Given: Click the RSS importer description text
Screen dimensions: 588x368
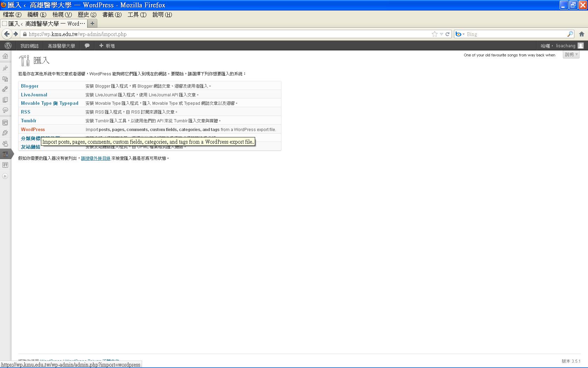Looking at the screenshot, I should (x=131, y=112).
